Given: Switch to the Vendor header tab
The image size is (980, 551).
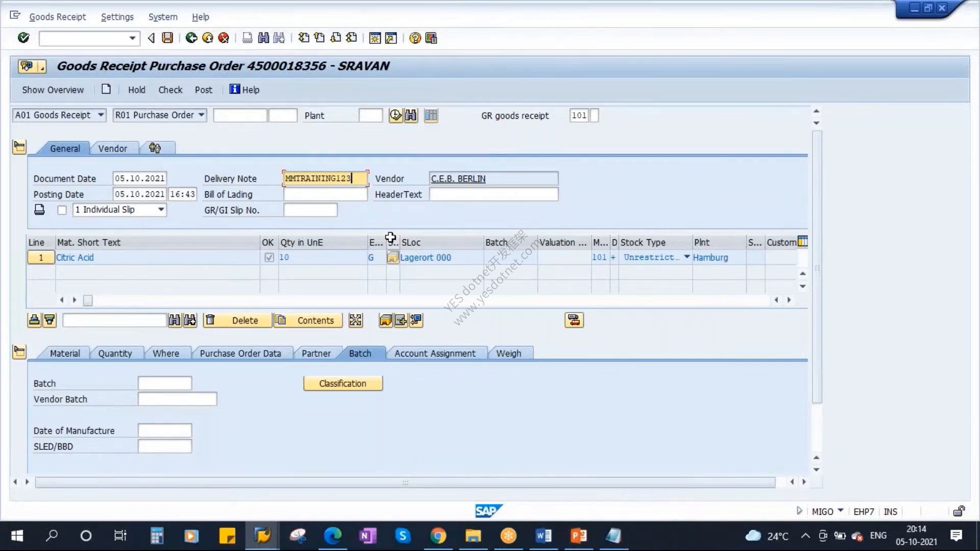Looking at the screenshot, I should (113, 148).
